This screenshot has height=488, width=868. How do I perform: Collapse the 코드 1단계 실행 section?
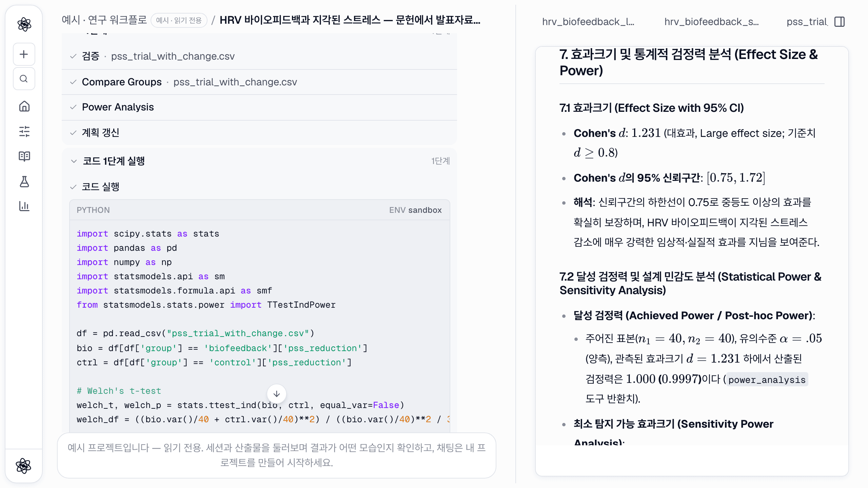point(259,161)
